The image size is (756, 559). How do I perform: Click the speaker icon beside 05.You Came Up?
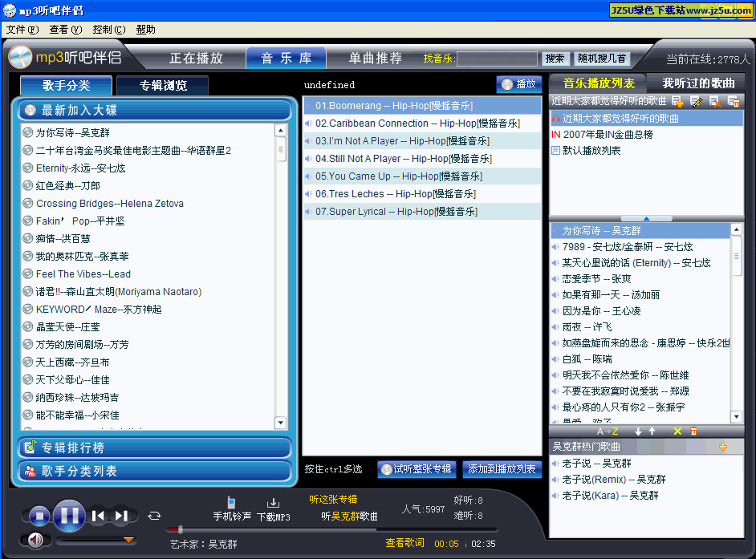pyautogui.click(x=308, y=176)
